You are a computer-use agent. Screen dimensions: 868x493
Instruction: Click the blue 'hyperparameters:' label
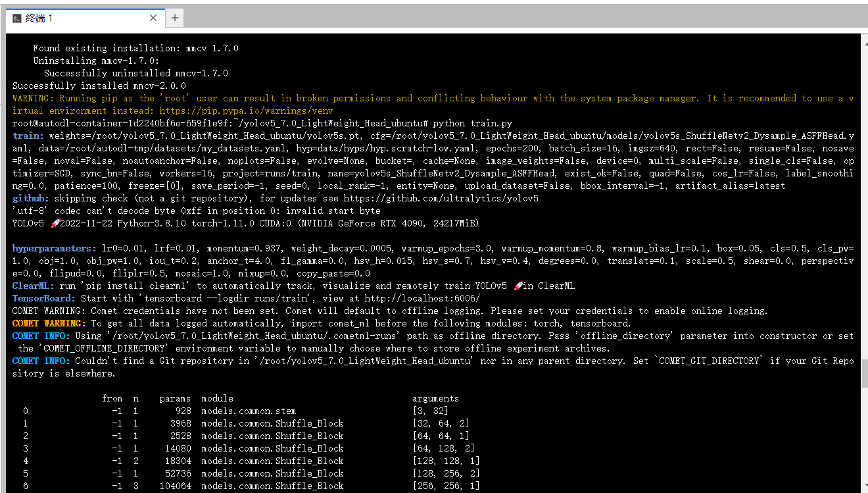pos(54,248)
